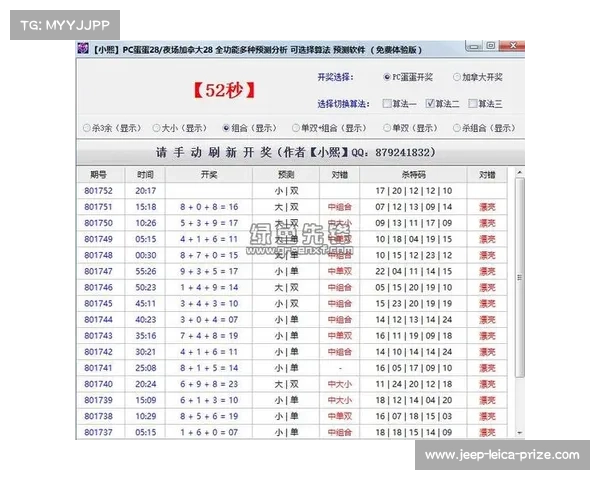Uncheck 算法二 checkbox
This screenshot has width=600, height=480.
click(442, 104)
